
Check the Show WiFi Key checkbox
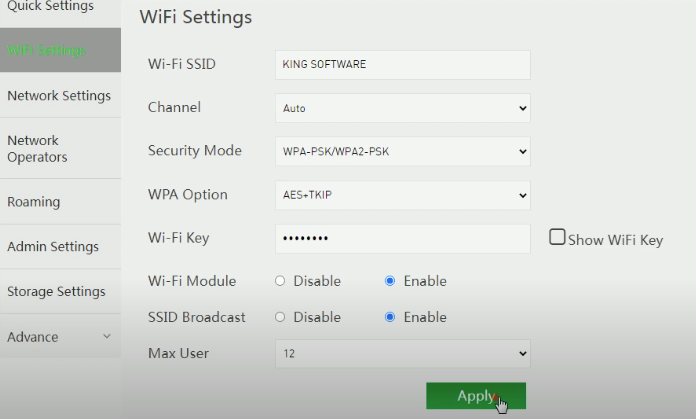pyautogui.click(x=558, y=238)
